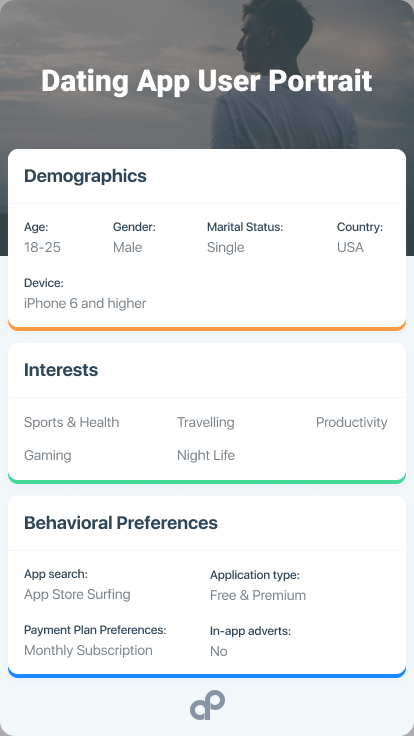Click the Gaming interest
This screenshot has width=414, height=736.
pyautogui.click(x=47, y=455)
